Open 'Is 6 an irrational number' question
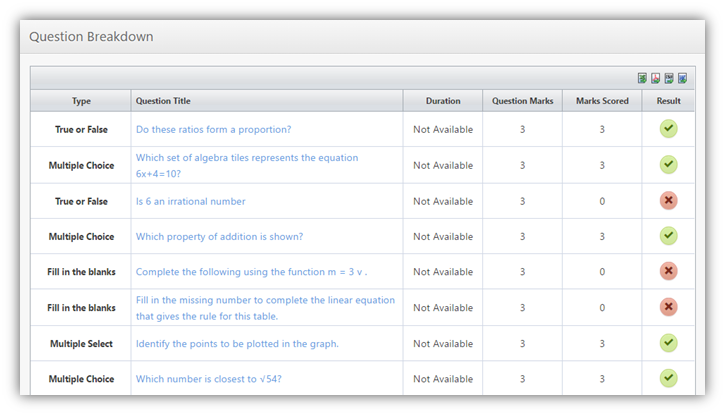The width and height of the screenshot is (725, 415). [x=190, y=201]
